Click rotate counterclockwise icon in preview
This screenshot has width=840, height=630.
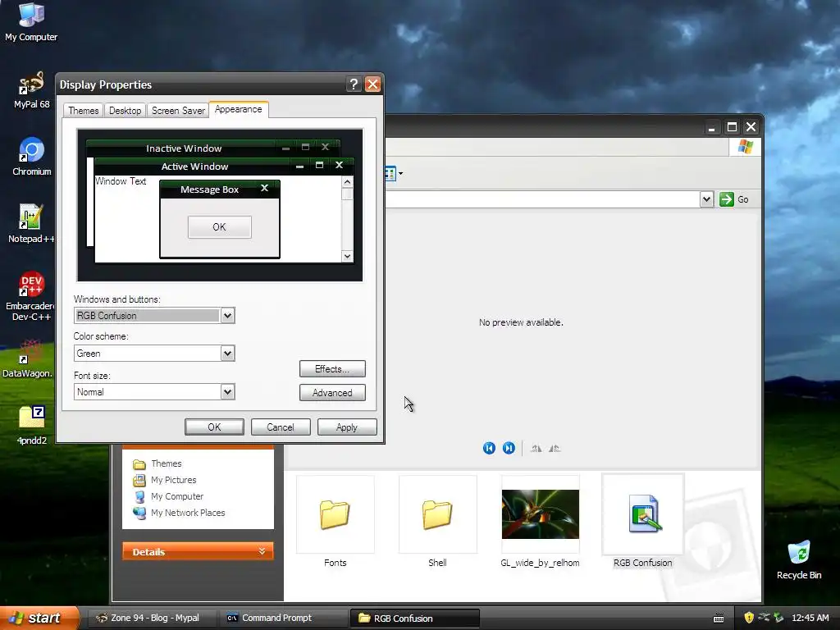(x=555, y=449)
